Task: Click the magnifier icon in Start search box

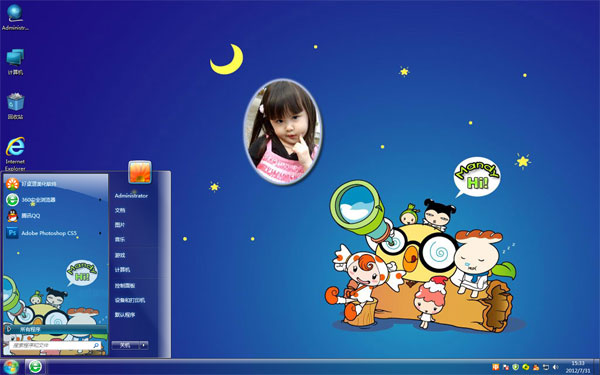Action: [96, 345]
